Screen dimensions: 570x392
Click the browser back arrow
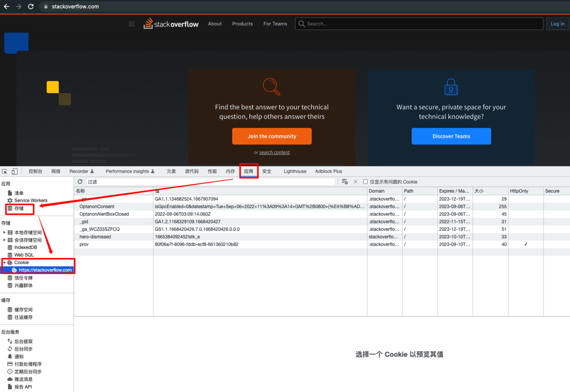(x=6, y=6)
